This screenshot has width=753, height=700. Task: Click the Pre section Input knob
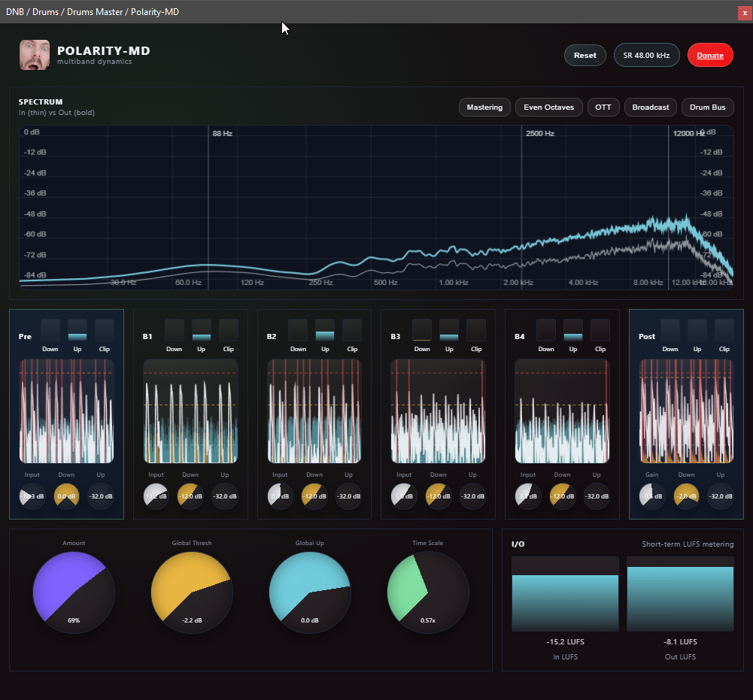[x=32, y=496]
